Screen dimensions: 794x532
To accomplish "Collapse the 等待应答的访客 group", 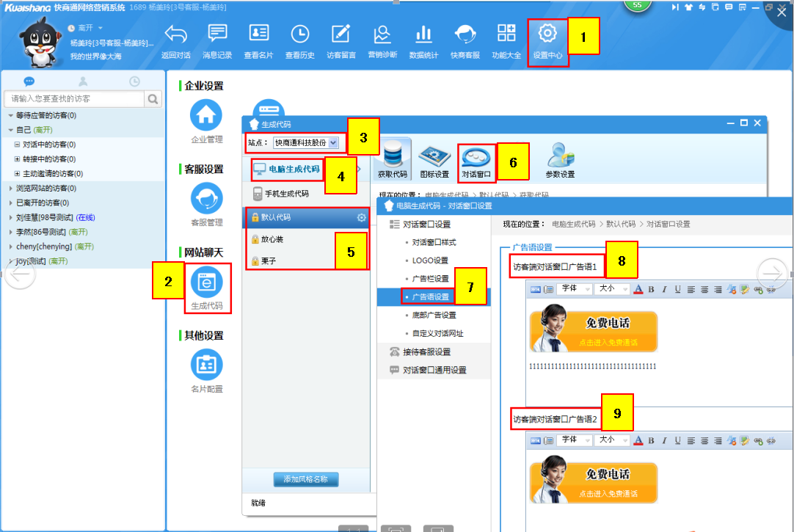I will 10,115.
